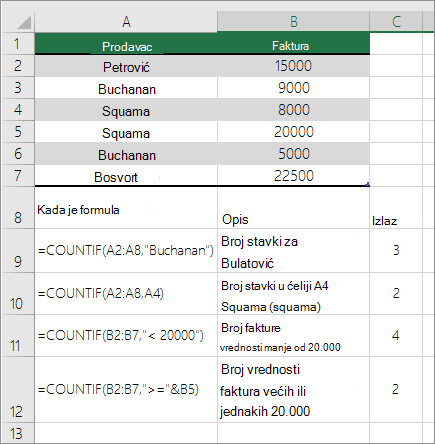Viewport: 435px width, 444px height.
Task: Select 'faktura većih ili jednakih' description cell
Action: pyautogui.click(x=293, y=390)
